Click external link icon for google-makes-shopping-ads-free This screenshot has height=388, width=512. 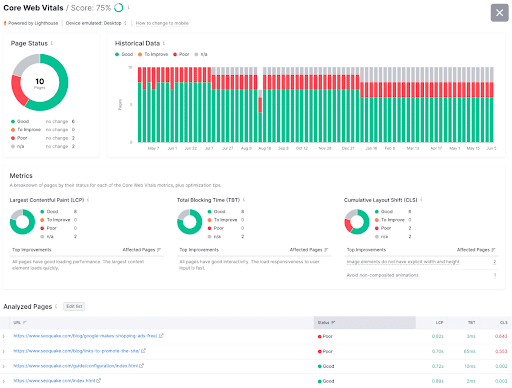[x=161, y=336]
